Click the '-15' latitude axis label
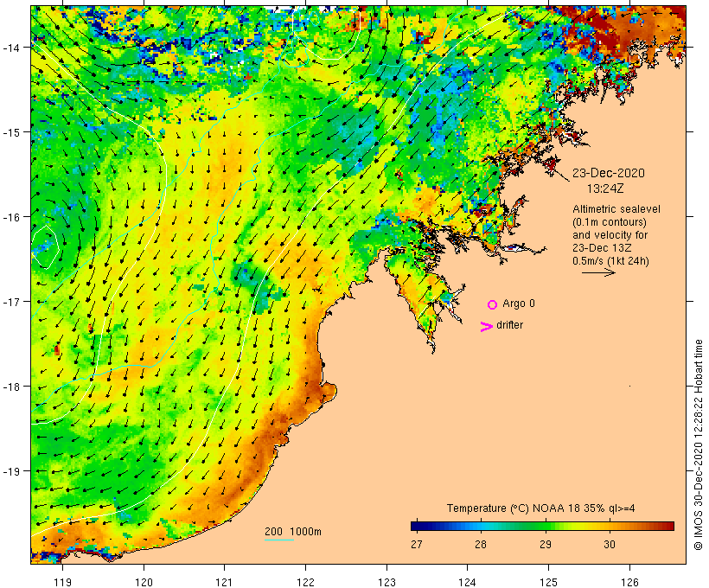 pos(11,132)
